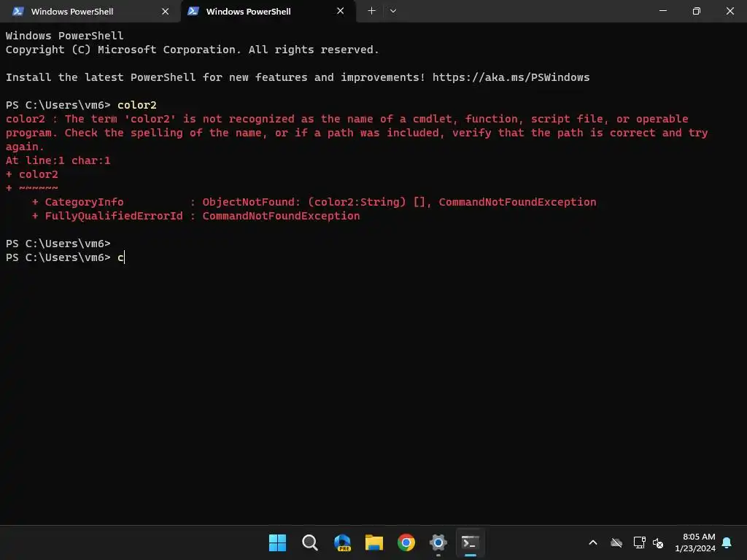Viewport: 747px width, 560px height.
Task: Open Settings gear in taskbar
Action: click(x=438, y=542)
